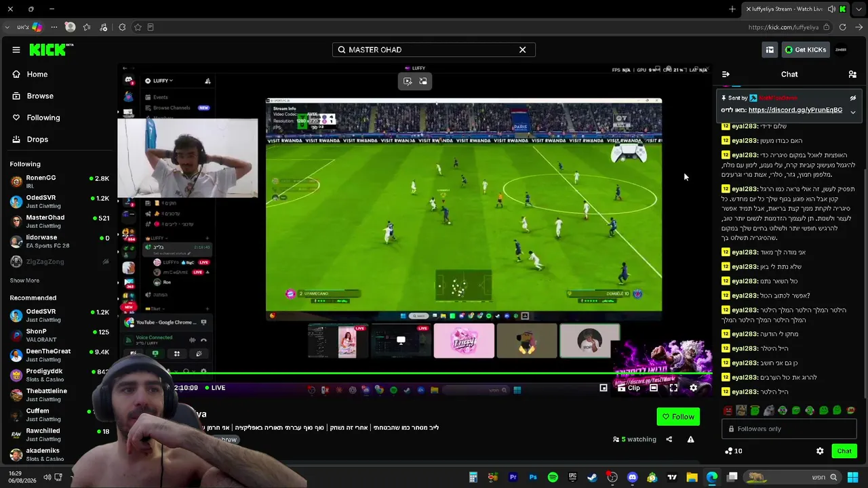
Task: Open the pinned discord.gg invite link
Action: (x=795, y=110)
